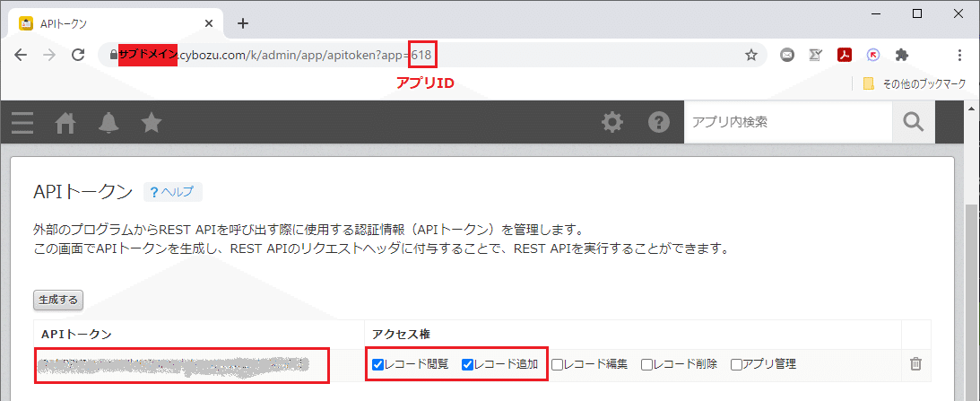Click the APIトークン page heading
The image size is (980, 401).
point(82,192)
